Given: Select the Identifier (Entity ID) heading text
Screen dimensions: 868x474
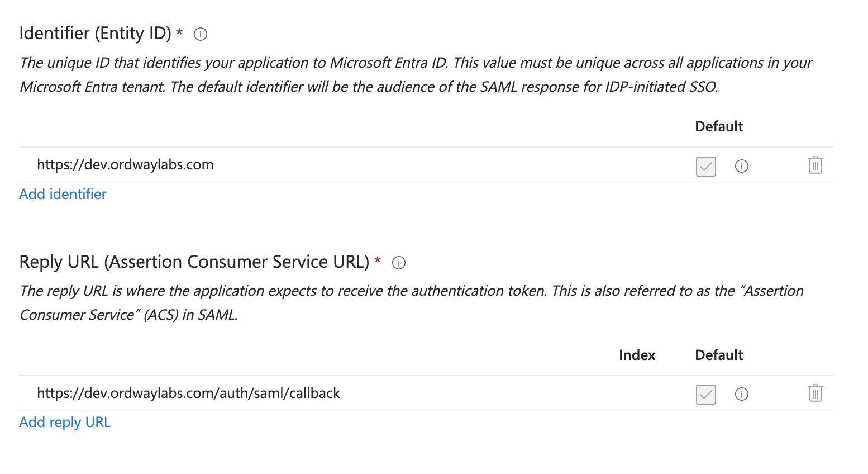Looking at the screenshot, I should pos(95,33).
